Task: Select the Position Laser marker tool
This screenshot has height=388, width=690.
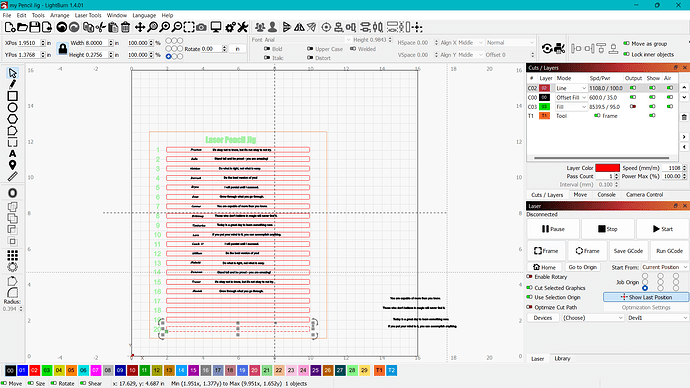Action: (12, 165)
